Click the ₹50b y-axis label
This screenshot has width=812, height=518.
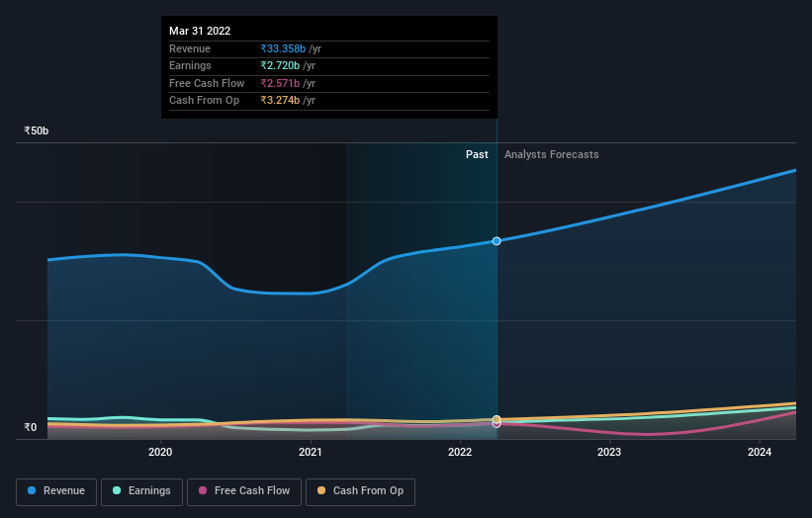tap(37, 130)
